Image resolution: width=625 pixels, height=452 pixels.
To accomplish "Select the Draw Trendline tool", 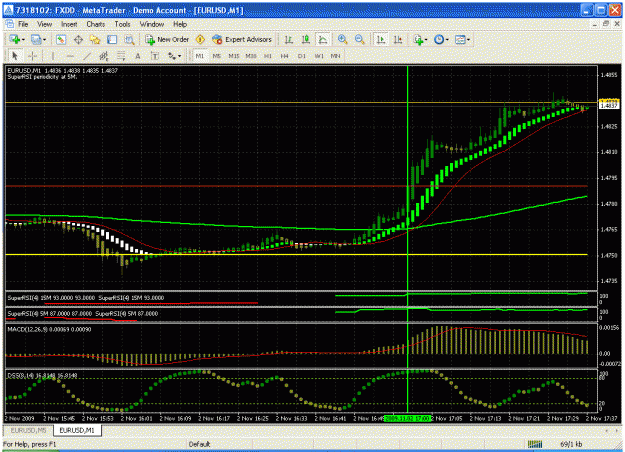I will pyautogui.click(x=86, y=56).
